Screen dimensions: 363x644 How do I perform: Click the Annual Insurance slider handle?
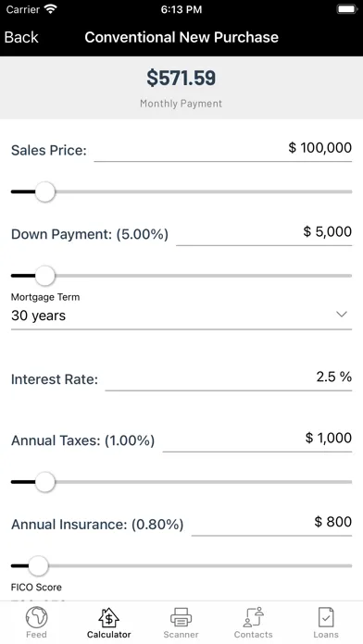click(38, 565)
